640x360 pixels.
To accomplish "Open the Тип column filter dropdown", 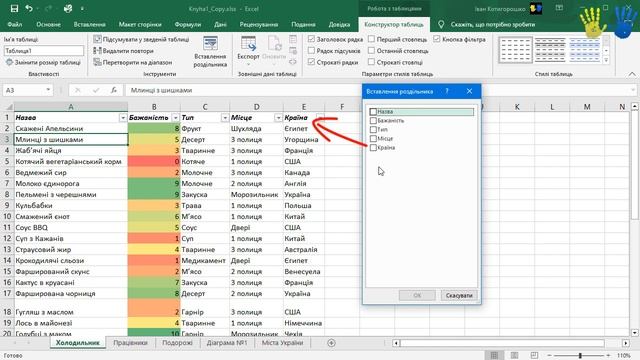I will coord(225,118).
